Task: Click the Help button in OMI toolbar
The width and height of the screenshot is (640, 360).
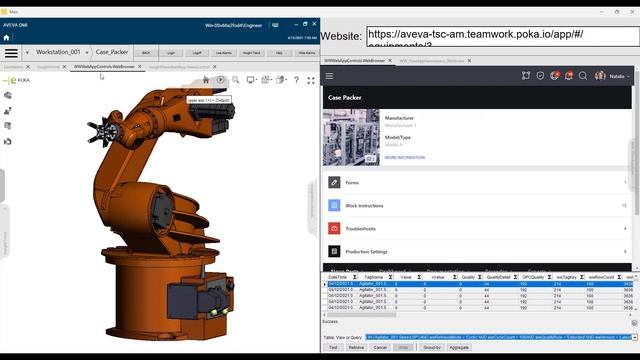Action: (x=279, y=53)
